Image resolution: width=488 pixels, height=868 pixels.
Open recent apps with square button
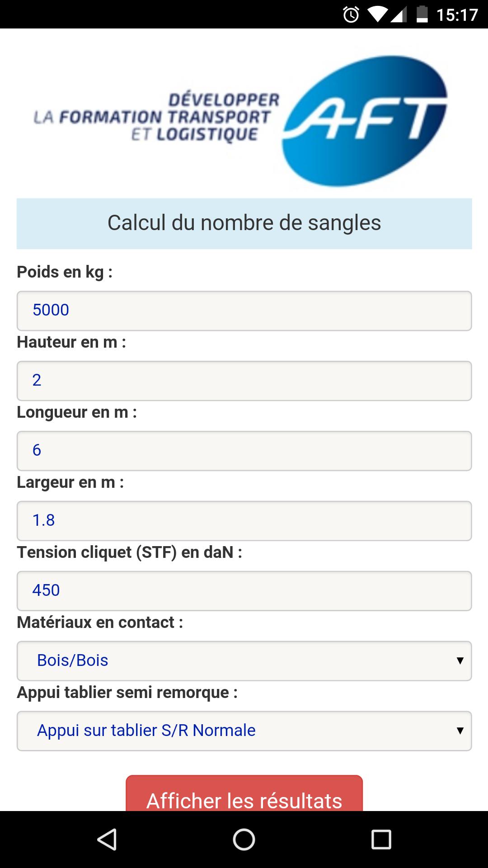click(381, 840)
